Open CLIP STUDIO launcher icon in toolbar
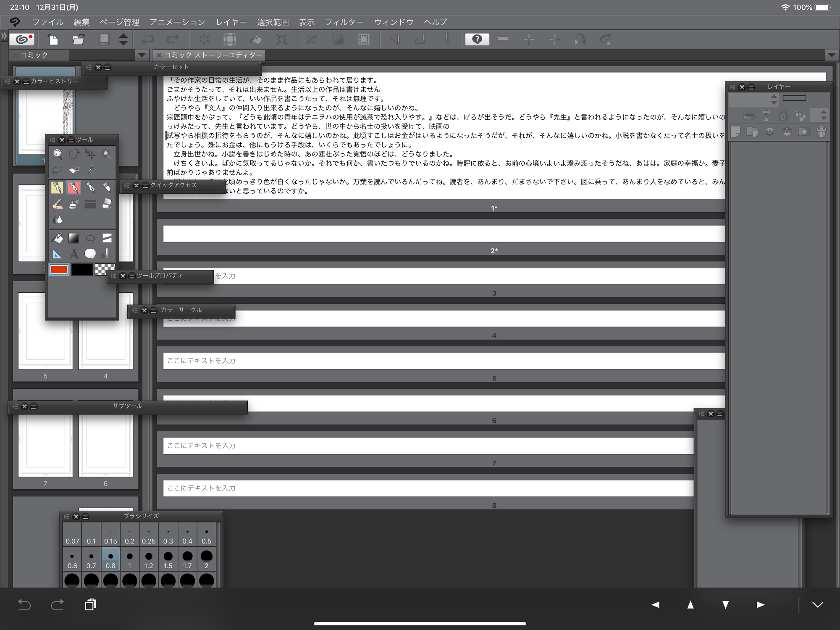The image size is (840, 630). tap(22, 40)
